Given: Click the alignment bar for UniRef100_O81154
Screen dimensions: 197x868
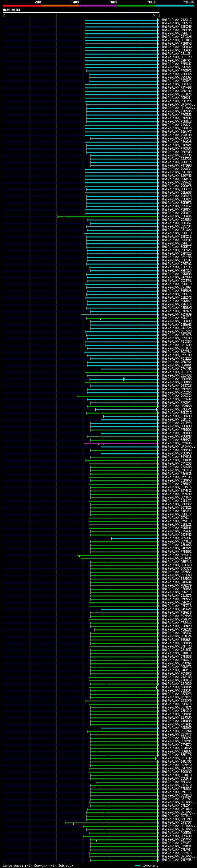Looking at the screenshot, I should pyautogui.click(x=122, y=54).
